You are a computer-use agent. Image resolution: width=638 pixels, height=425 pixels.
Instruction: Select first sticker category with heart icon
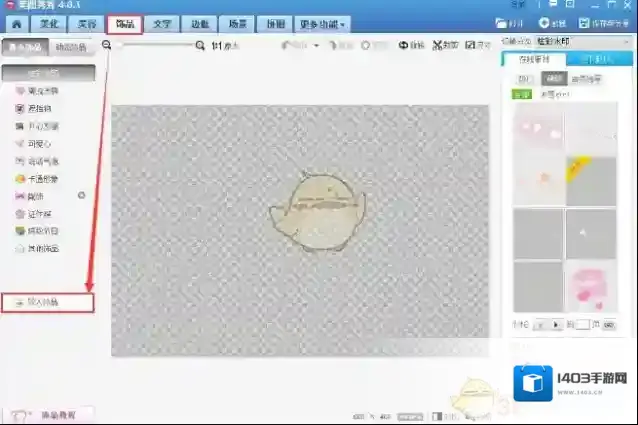pos(37,91)
